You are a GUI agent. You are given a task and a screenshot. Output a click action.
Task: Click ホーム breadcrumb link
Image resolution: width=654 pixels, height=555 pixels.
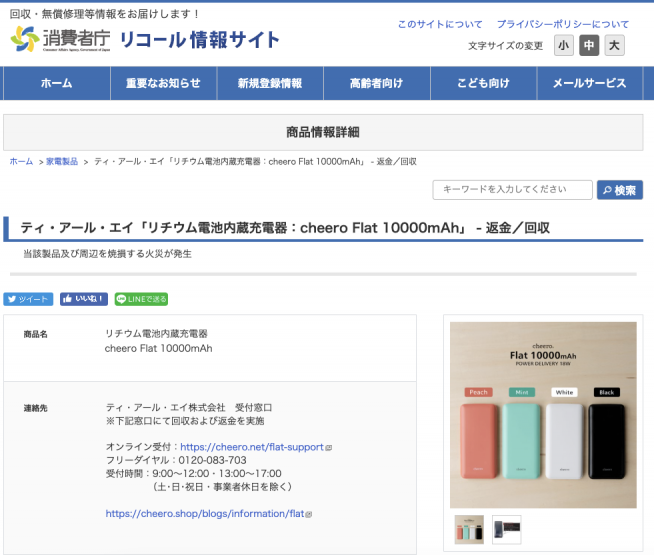coord(21,161)
